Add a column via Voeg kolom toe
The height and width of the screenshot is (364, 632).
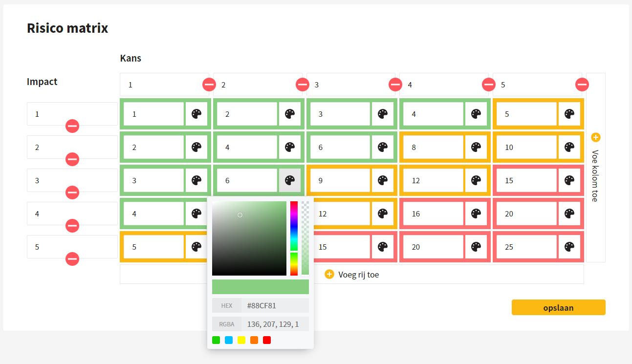tap(596, 168)
